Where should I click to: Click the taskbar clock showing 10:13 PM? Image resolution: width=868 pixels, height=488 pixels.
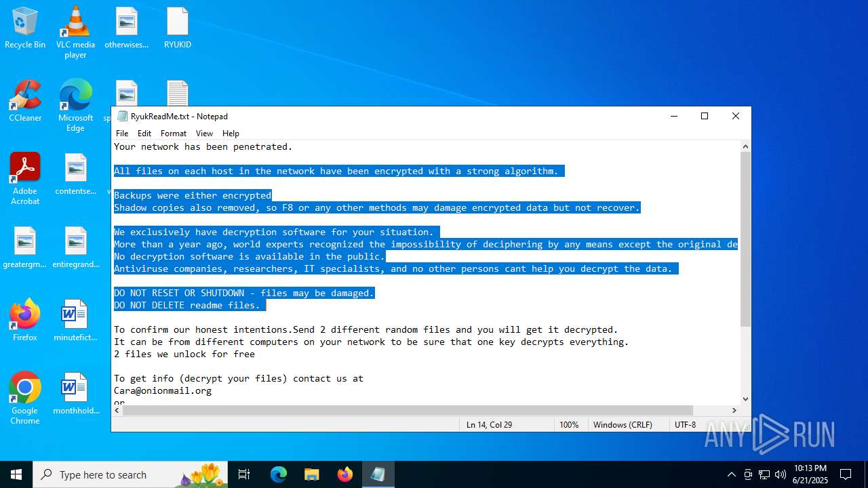[x=810, y=474]
